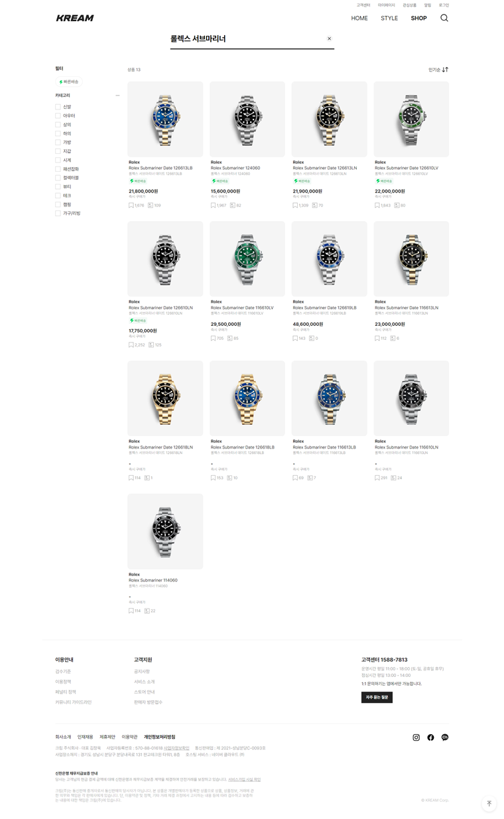The image size is (504, 819).
Task: Check the 시계 category checkbox
Action: [x=58, y=160]
